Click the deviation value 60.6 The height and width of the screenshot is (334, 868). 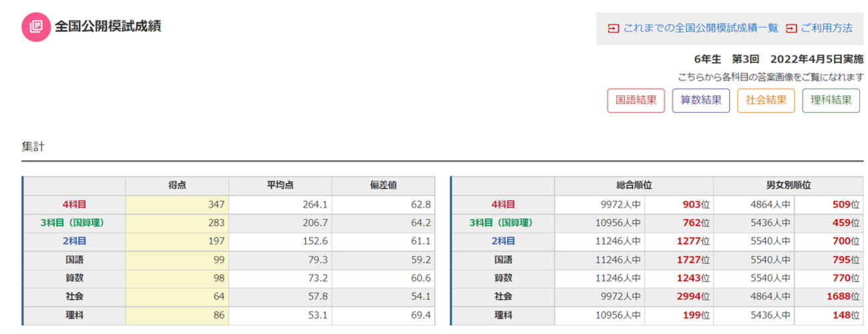(x=421, y=278)
